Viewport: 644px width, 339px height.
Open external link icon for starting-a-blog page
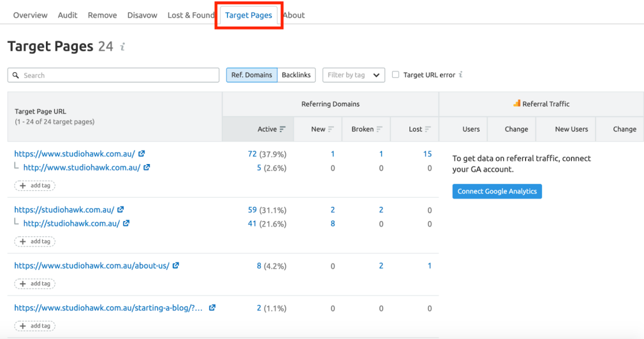(x=212, y=308)
